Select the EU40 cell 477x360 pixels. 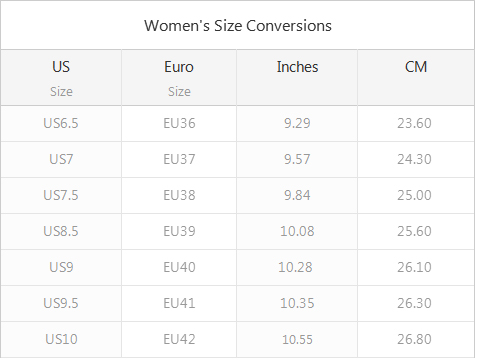tap(179, 267)
